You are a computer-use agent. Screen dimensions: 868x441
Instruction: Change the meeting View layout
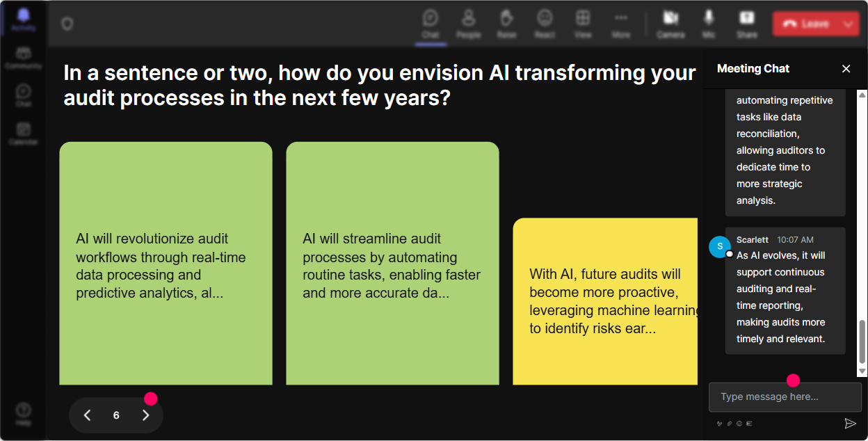tap(583, 24)
